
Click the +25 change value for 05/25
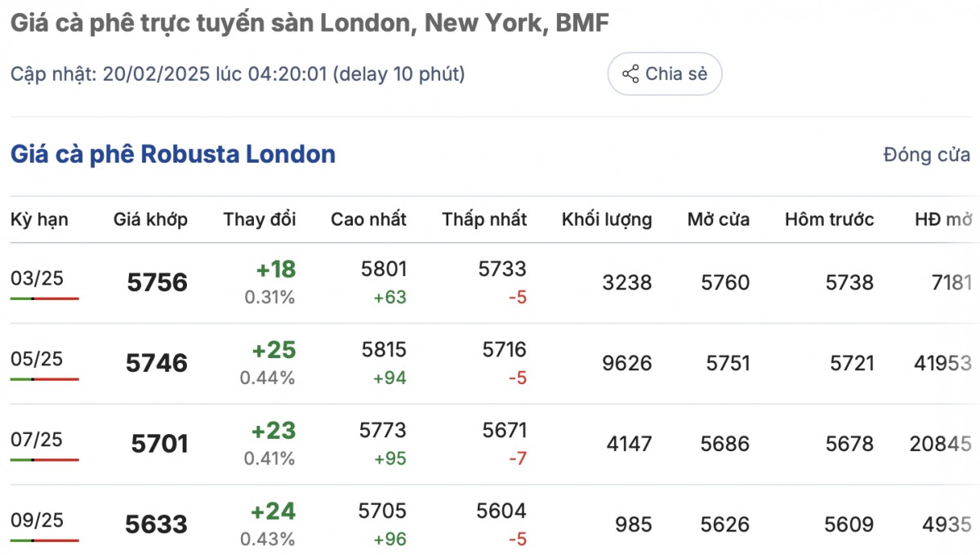[x=274, y=351]
